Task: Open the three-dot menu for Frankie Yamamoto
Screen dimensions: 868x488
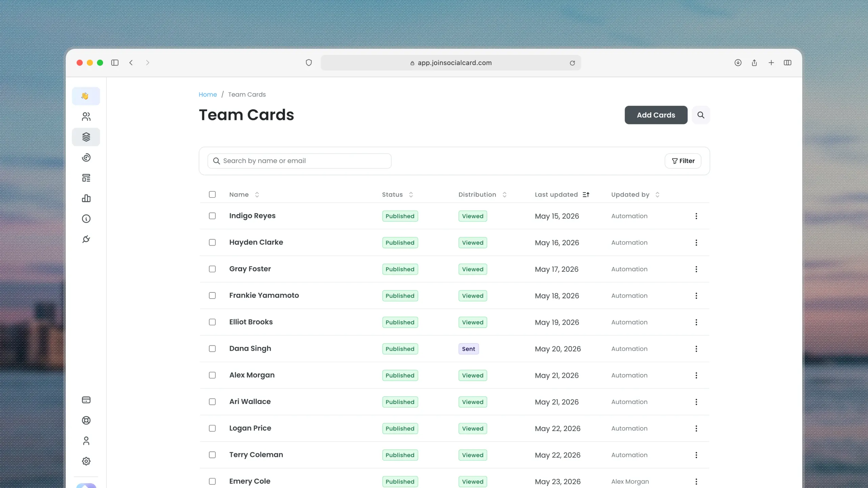Action: (696, 296)
